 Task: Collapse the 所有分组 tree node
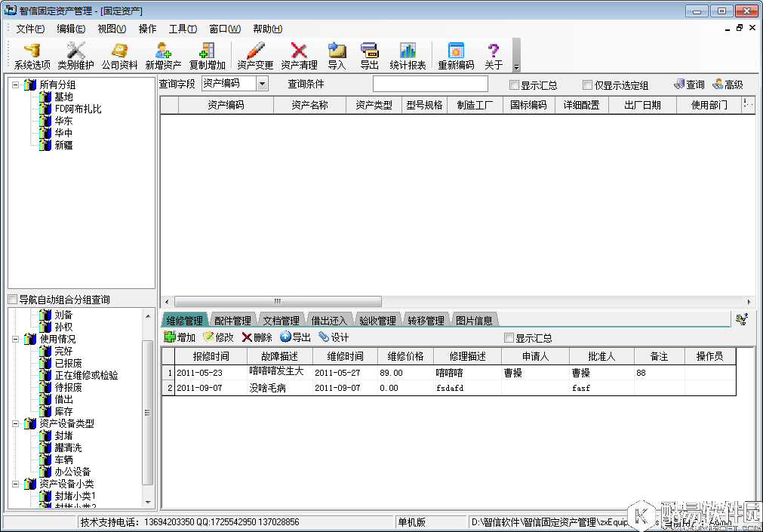(x=15, y=85)
